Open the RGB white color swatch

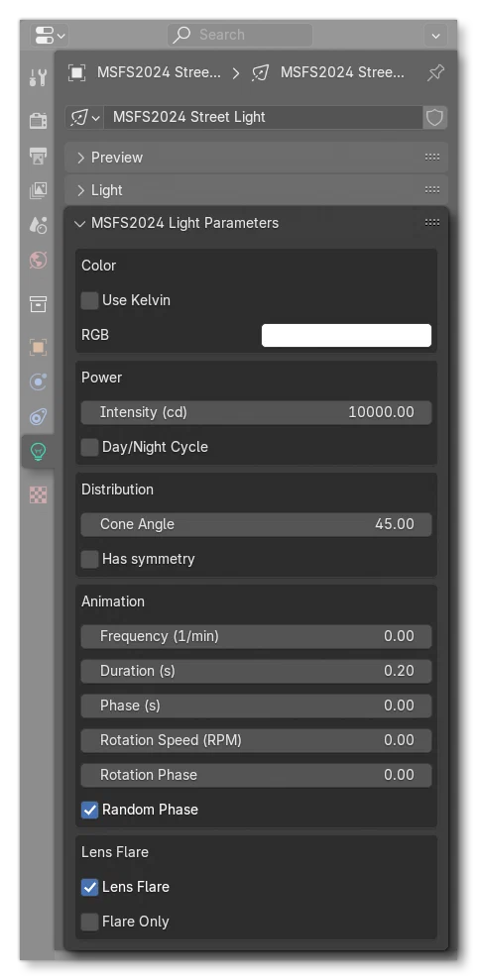(x=346, y=335)
